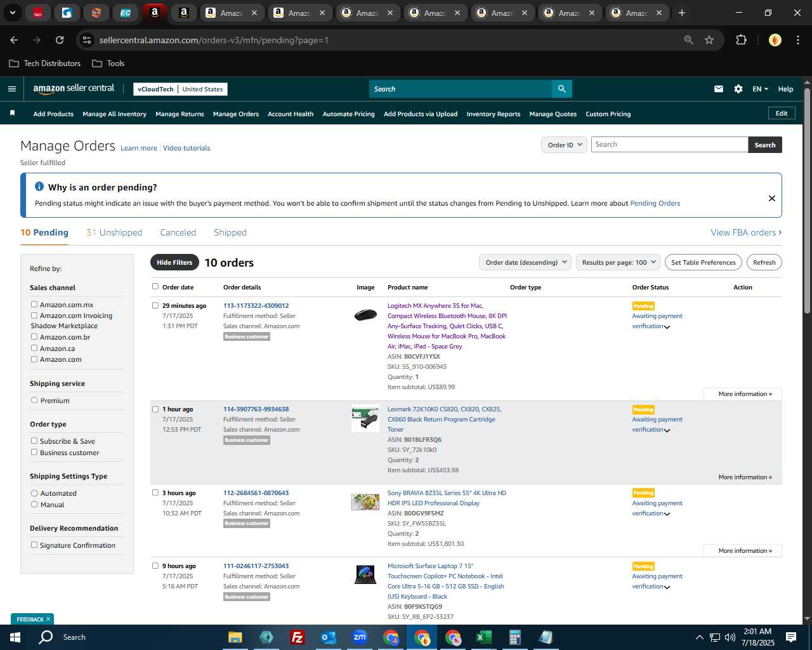
Task: Click the Amazon Seller Central logo
Action: pyautogui.click(x=74, y=89)
